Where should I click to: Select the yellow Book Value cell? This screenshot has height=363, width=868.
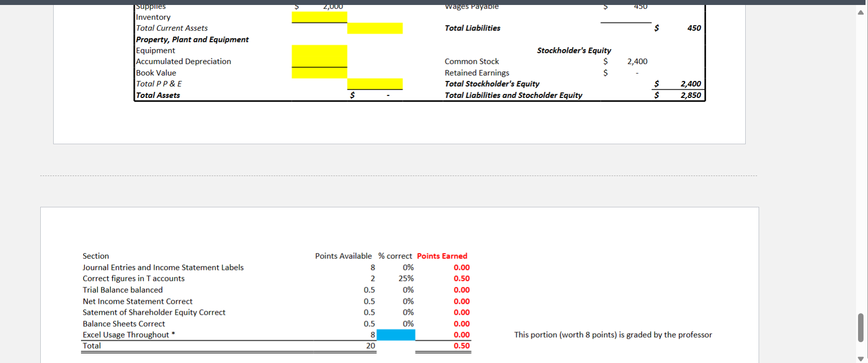pos(319,73)
